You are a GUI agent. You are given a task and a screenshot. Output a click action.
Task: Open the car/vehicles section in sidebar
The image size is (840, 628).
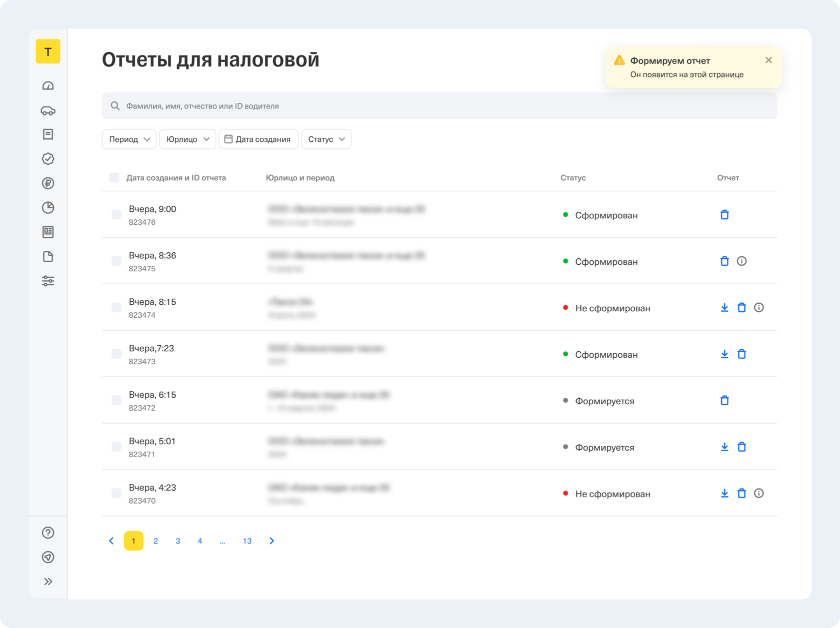click(x=48, y=110)
